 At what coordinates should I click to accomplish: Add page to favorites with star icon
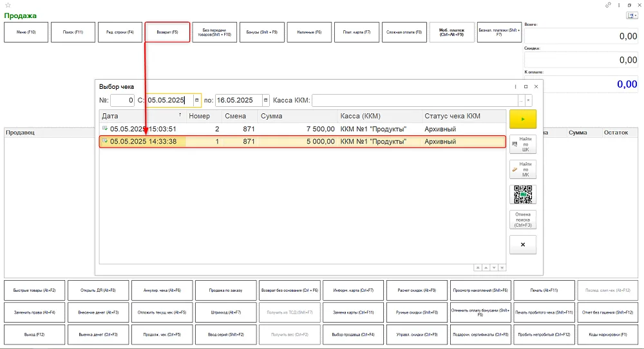click(8, 5)
